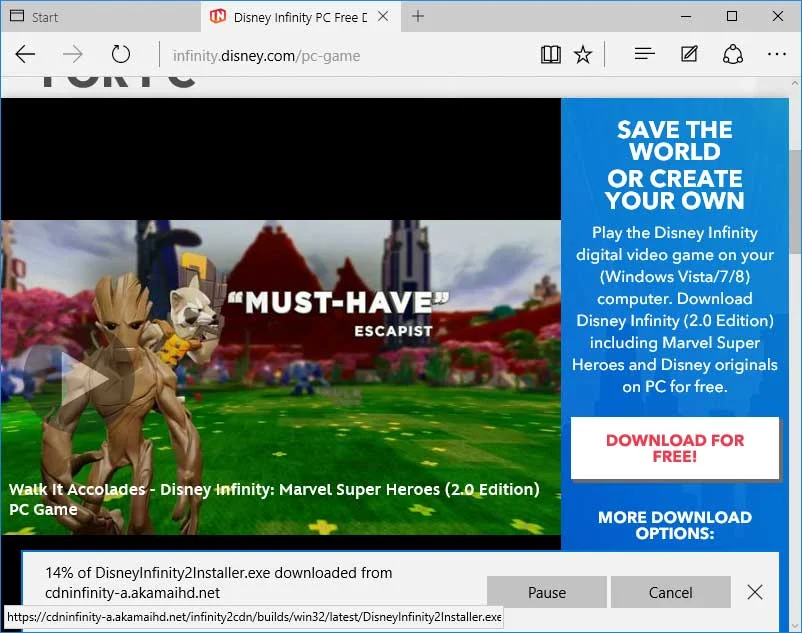Switch to the Start tab

[101, 17]
